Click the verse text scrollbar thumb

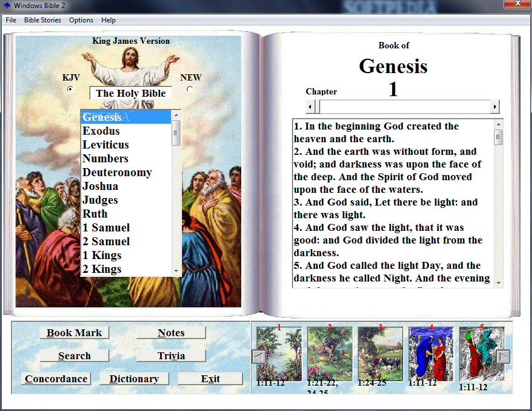[499, 137]
